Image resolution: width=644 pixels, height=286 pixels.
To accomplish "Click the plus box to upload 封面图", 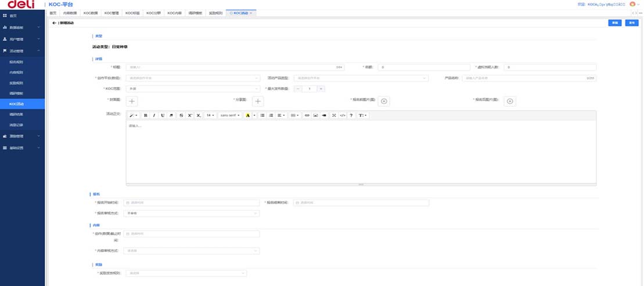I will tap(132, 101).
